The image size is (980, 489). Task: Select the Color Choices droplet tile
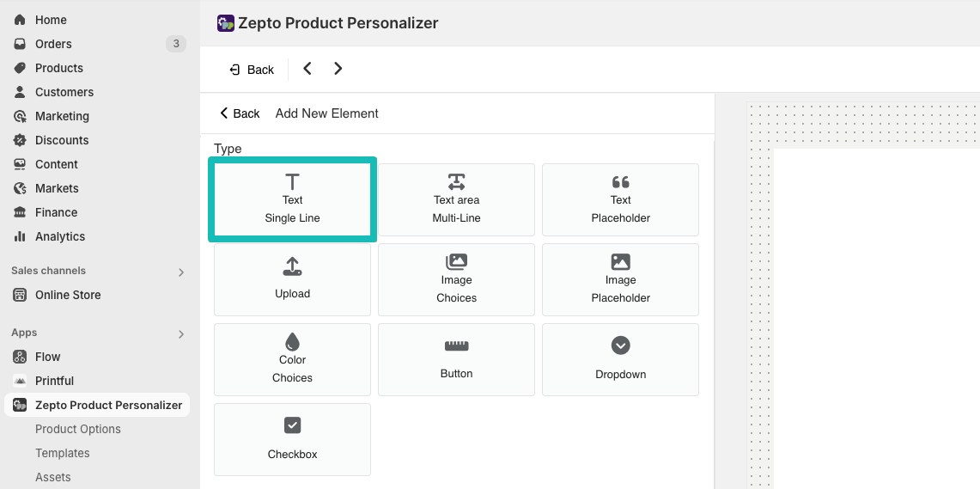coord(293,359)
